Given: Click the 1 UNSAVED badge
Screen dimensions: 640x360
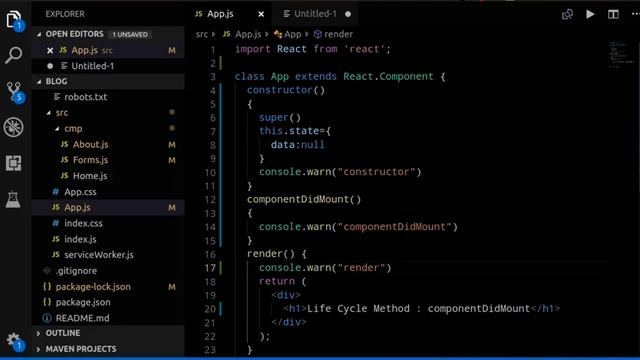Looking at the screenshot, I should pyautogui.click(x=130, y=34).
